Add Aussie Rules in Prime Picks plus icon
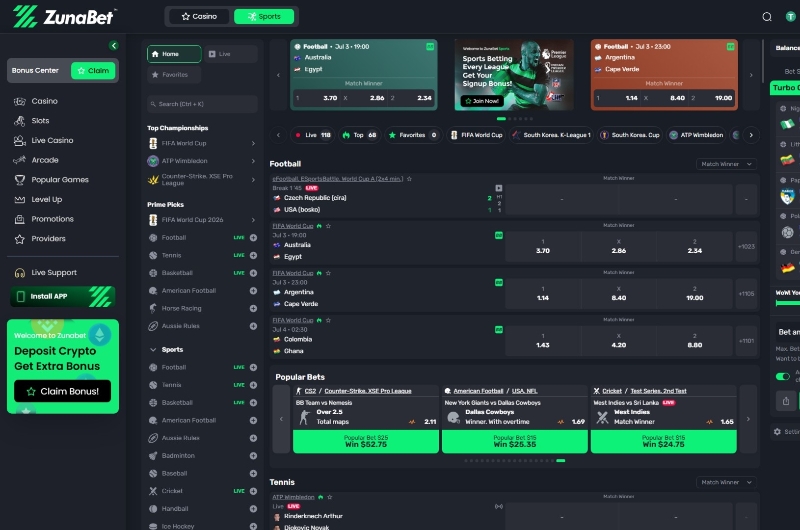 253,326
